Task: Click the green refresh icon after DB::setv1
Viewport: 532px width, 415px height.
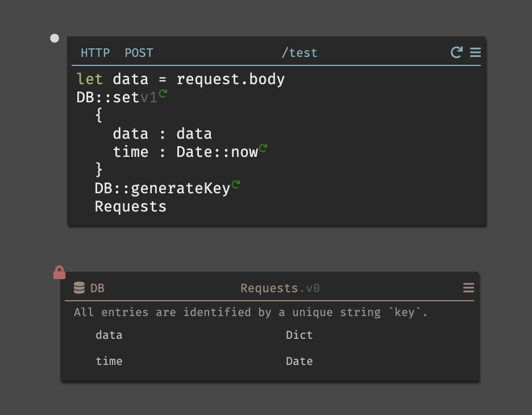Action: pyautogui.click(x=163, y=94)
